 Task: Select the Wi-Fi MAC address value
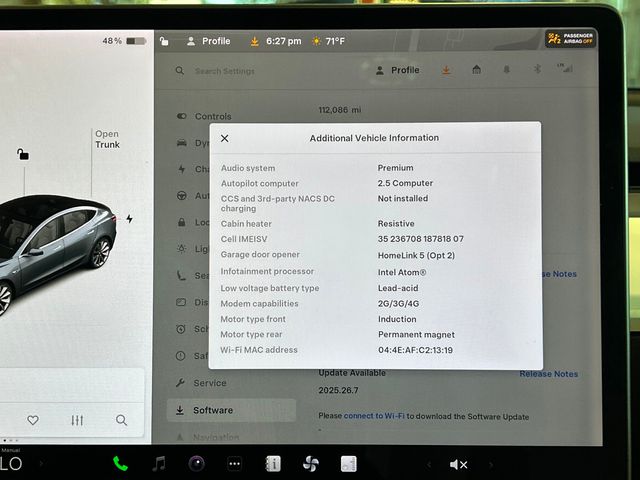click(x=416, y=350)
